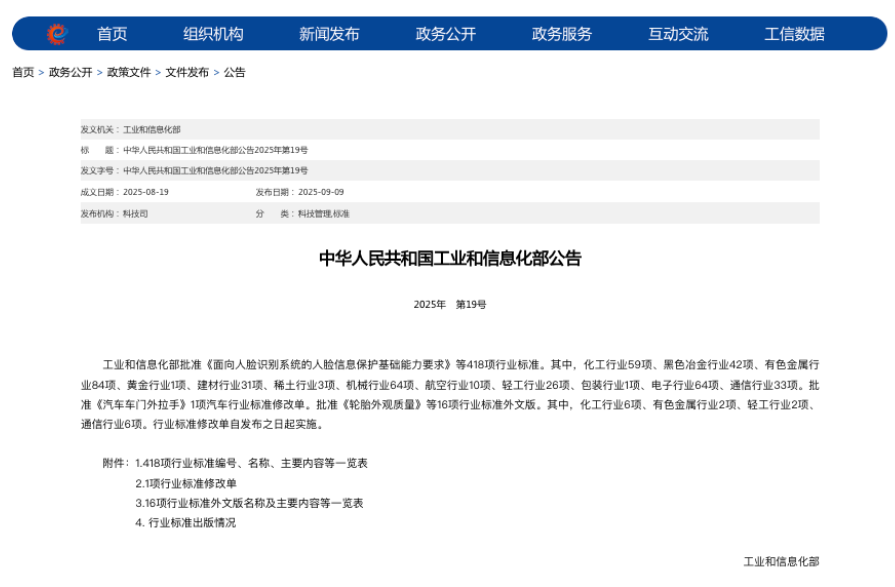Screen dimensions: 895x587
Task: Go to 新闻发布 in the navigation bar
Action: point(329,34)
